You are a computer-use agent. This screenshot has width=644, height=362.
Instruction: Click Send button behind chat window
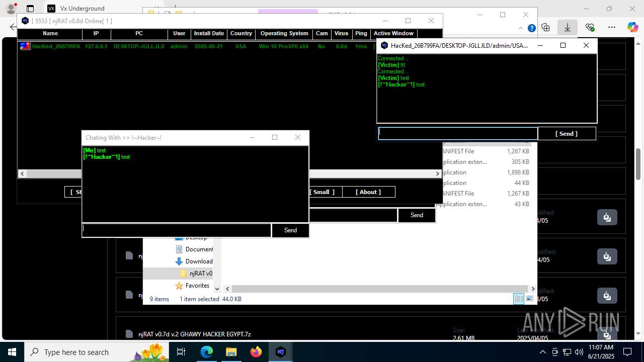click(417, 215)
